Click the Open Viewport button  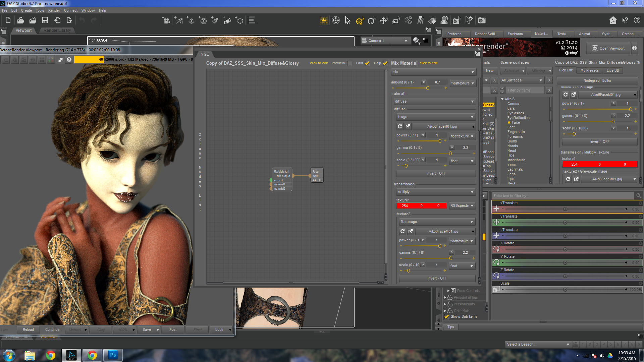click(608, 48)
